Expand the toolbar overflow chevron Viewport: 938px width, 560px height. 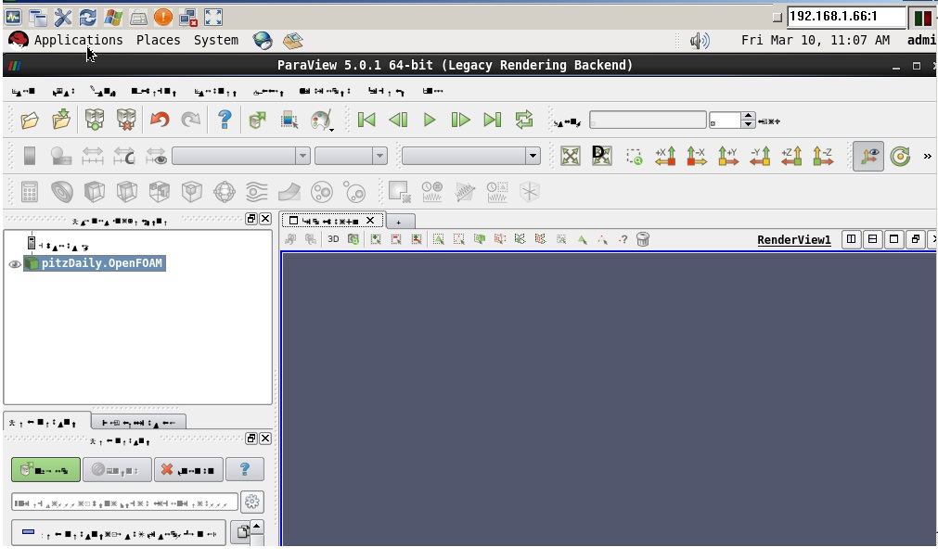[927, 157]
